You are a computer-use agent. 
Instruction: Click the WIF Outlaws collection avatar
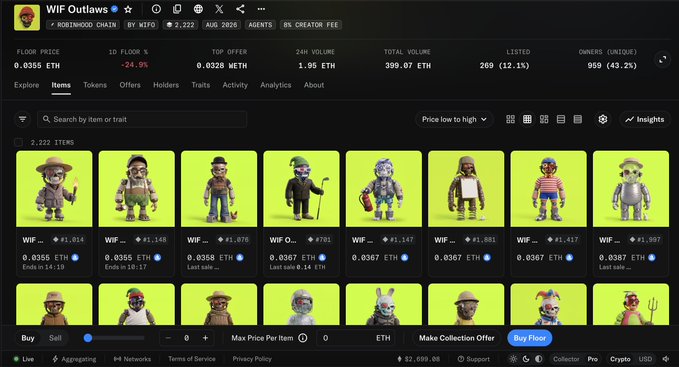click(x=27, y=17)
